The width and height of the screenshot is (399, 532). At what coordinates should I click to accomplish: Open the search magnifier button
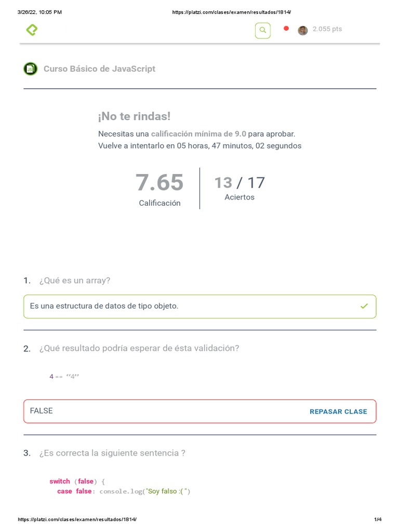click(263, 31)
